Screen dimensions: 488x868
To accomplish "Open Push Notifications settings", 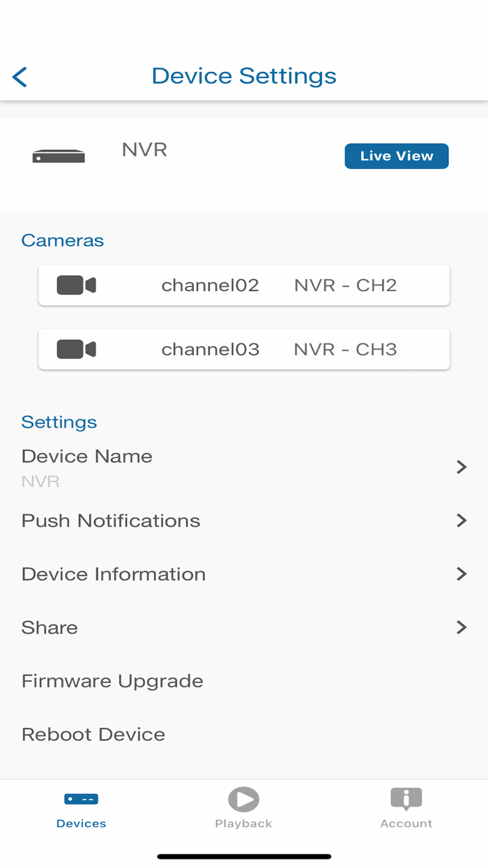I will click(111, 521).
